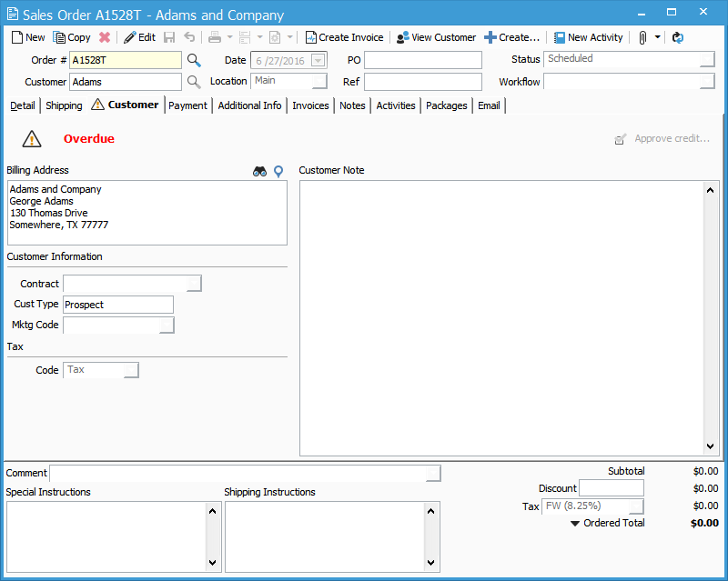This screenshot has width=728, height=581.
Task: Click the Order # field A1528T
Action: click(x=126, y=60)
